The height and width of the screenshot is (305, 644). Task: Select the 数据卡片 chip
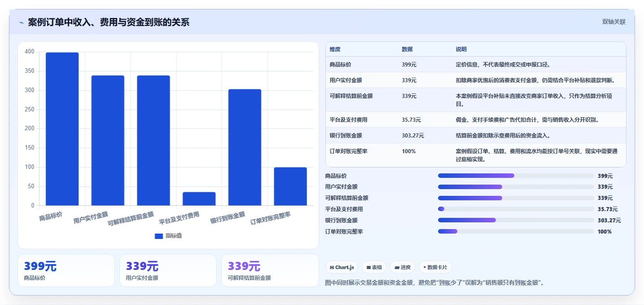click(x=435, y=267)
